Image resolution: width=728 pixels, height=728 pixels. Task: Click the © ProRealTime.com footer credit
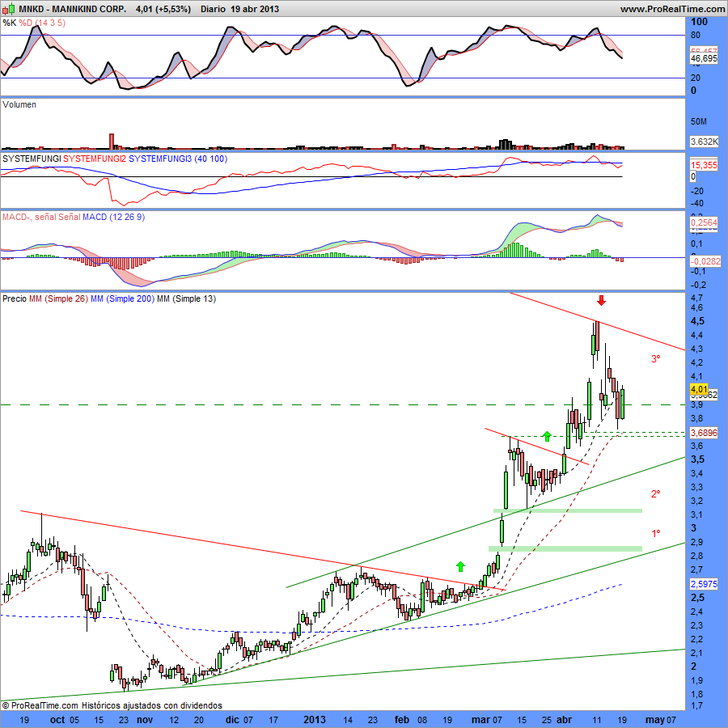tap(40, 705)
